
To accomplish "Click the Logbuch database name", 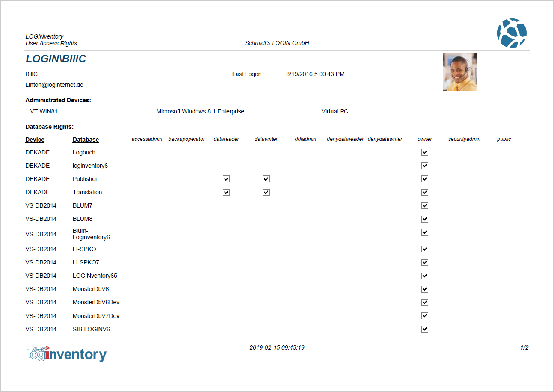I will tap(84, 152).
